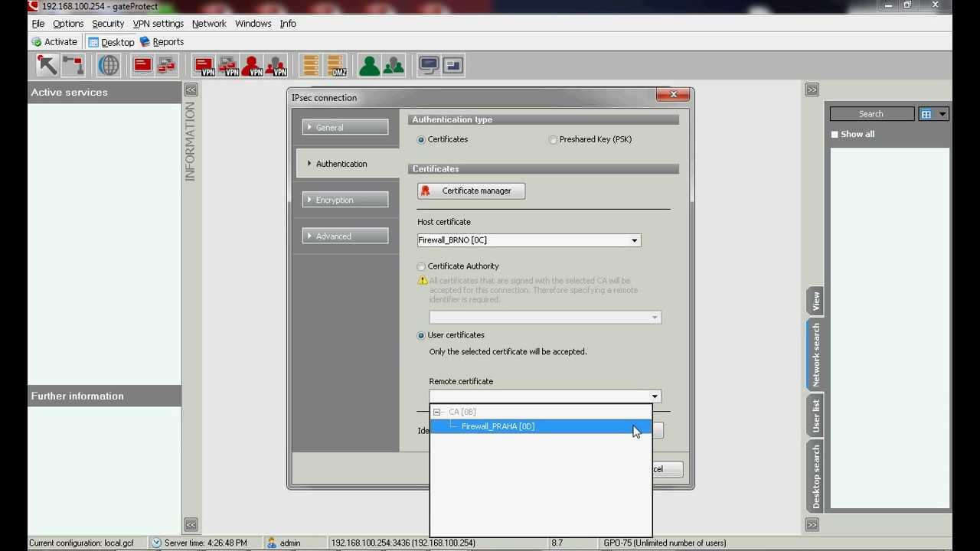Viewport: 980px width, 551px height.
Task: Click the Activate button
Action: [54, 42]
